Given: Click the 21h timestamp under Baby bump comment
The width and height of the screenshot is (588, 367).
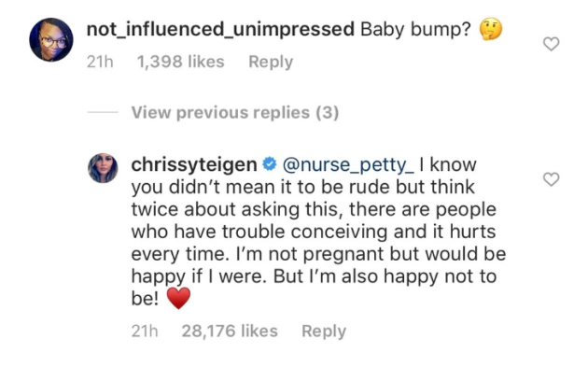Looking at the screenshot, I should coord(100,62).
